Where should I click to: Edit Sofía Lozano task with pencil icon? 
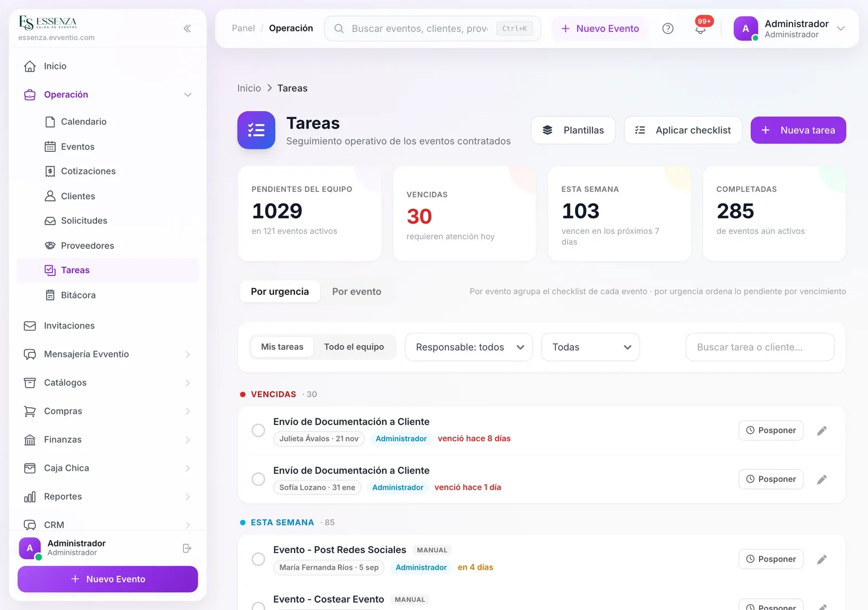(x=822, y=479)
